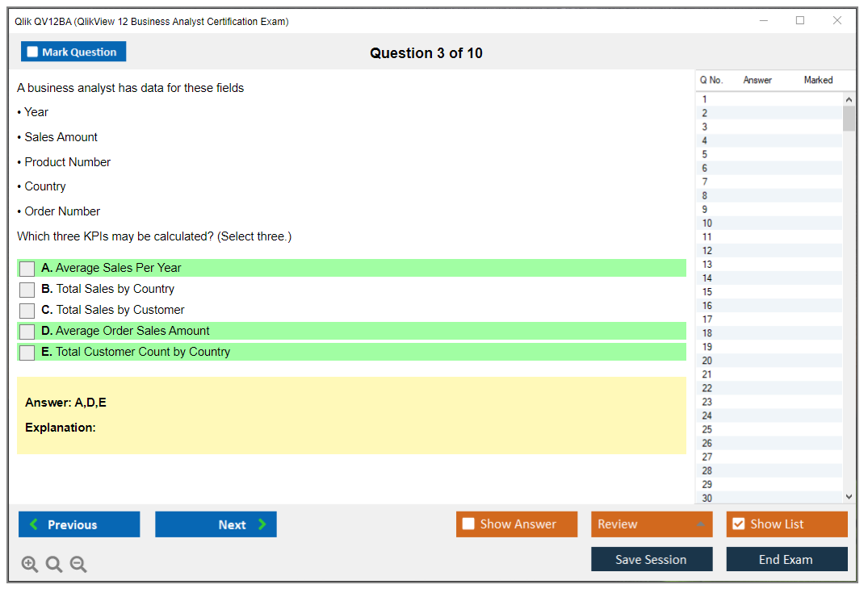Go to the Next question
This screenshot has height=593, width=868.
216,524
